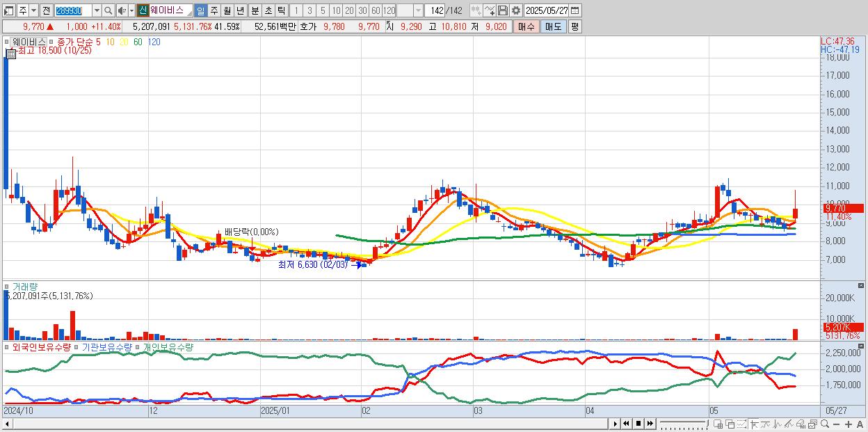
Task: Click the chart zoom magnifier icon
Action: pos(825,424)
